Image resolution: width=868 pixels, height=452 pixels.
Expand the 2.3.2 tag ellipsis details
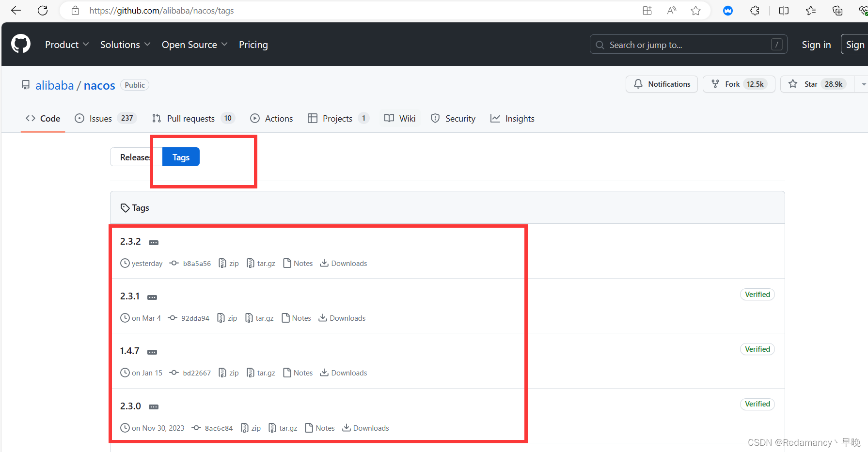point(154,242)
